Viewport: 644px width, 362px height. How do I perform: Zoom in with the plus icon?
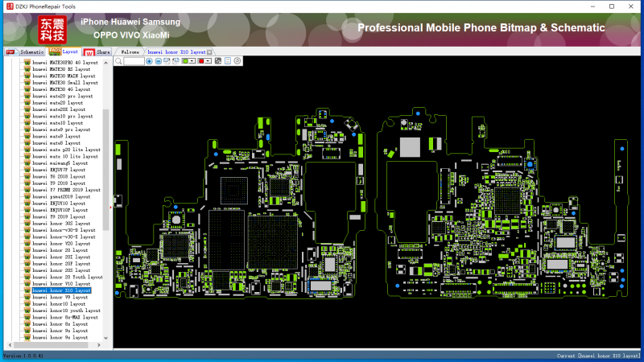click(149, 61)
